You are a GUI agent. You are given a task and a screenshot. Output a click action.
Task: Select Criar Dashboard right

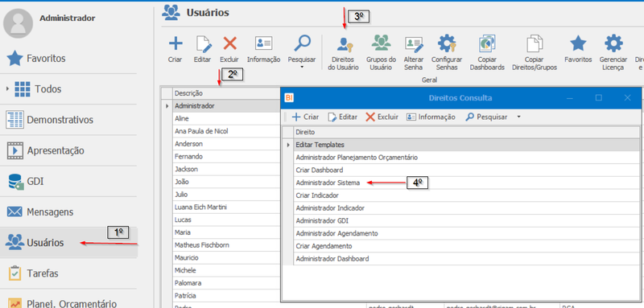tap(467, 170)
